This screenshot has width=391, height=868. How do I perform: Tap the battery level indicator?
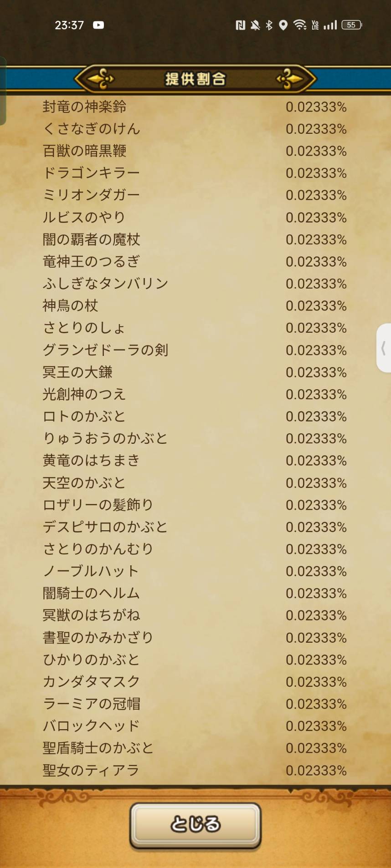click(x=351, y=25)
